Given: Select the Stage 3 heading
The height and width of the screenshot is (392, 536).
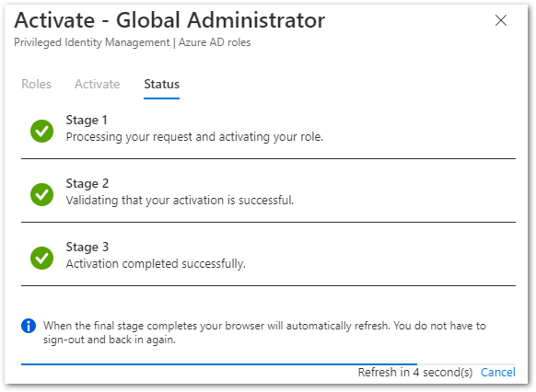Looking at the screenshot, I should coord(87,248).
